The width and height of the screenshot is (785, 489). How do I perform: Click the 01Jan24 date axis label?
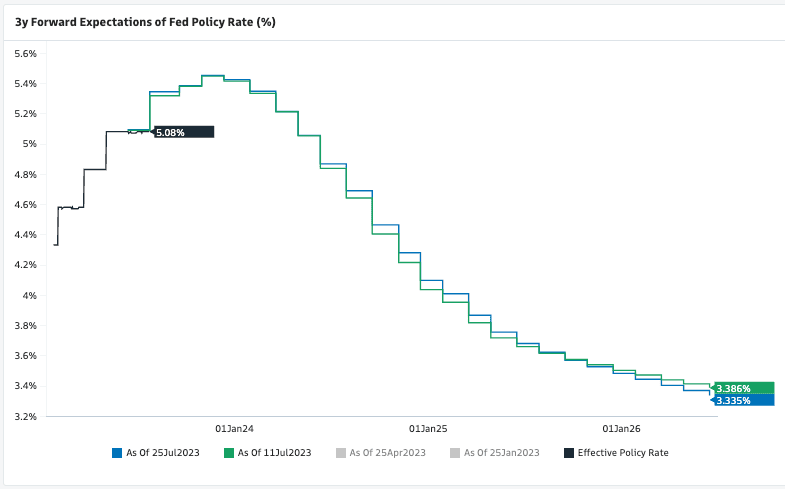pos(235,428)
